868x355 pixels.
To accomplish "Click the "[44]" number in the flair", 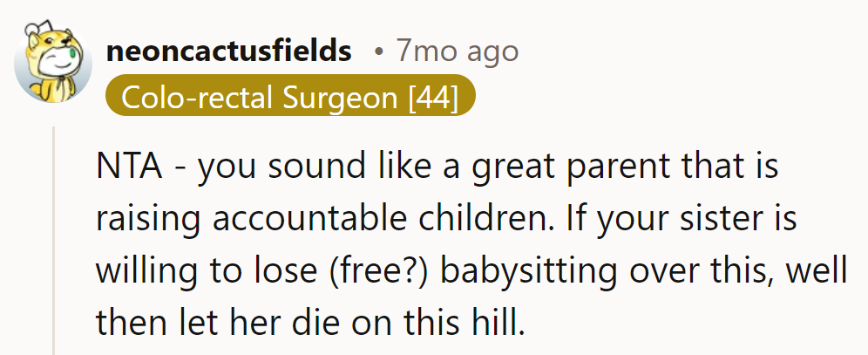I will 433,98.
